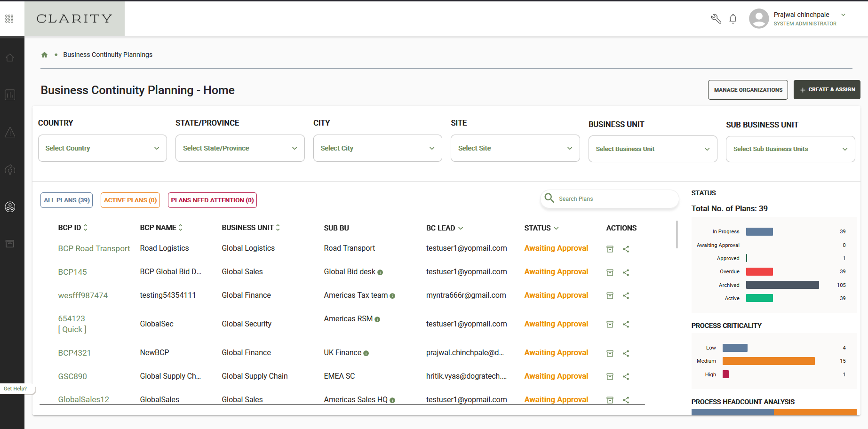
Task: Click the red Overdue bar in the status chart
Action: pos(759,271)
